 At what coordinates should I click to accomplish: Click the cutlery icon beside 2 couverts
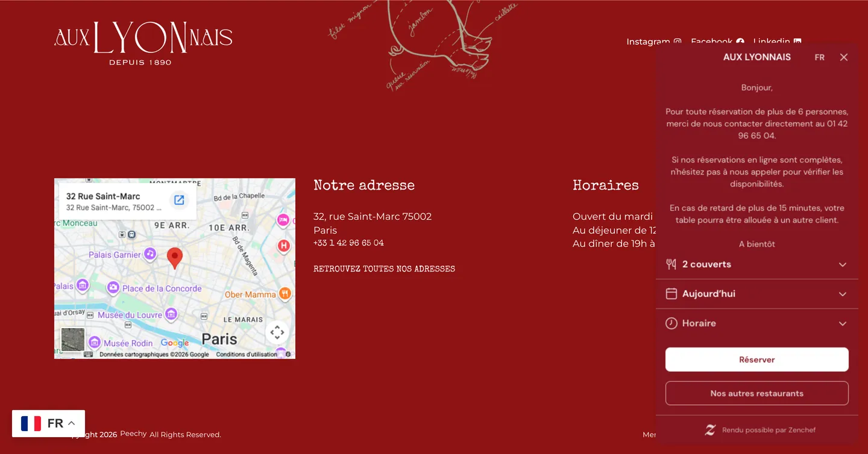(671, 264)
